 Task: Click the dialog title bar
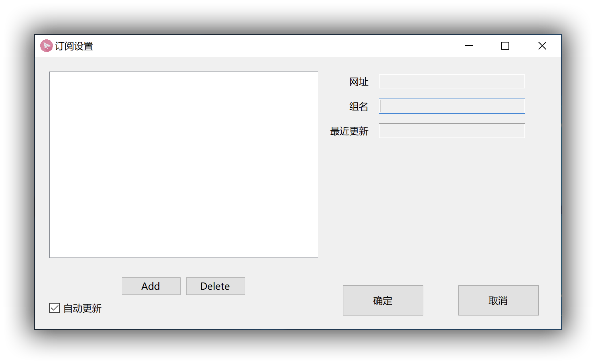(x=279, y=45)
